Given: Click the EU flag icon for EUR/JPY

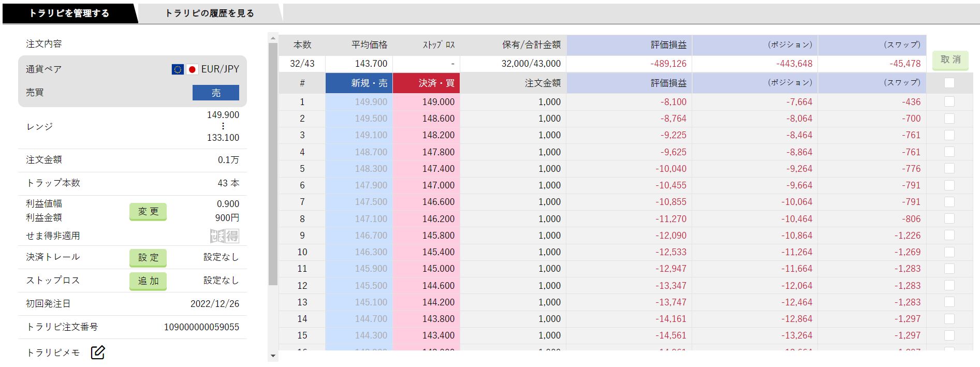Looking at the screenshot, I should pos(178,69).
